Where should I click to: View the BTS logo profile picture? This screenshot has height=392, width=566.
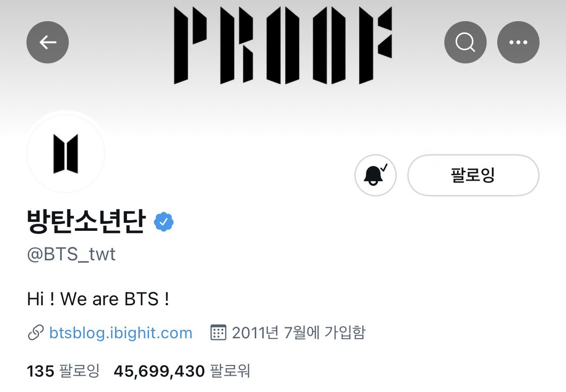click(x=66, y=153)
